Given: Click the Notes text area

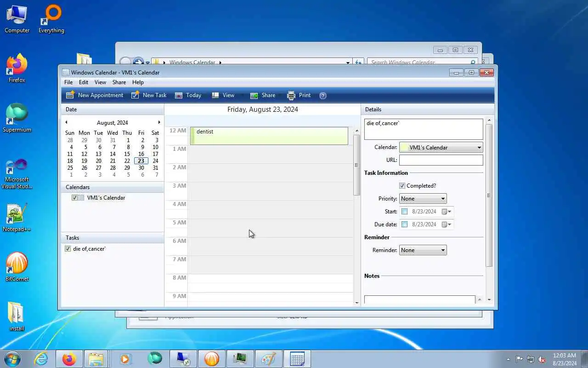Looking at the screenshot, I should pyautogui.click(x=420, y=299).
